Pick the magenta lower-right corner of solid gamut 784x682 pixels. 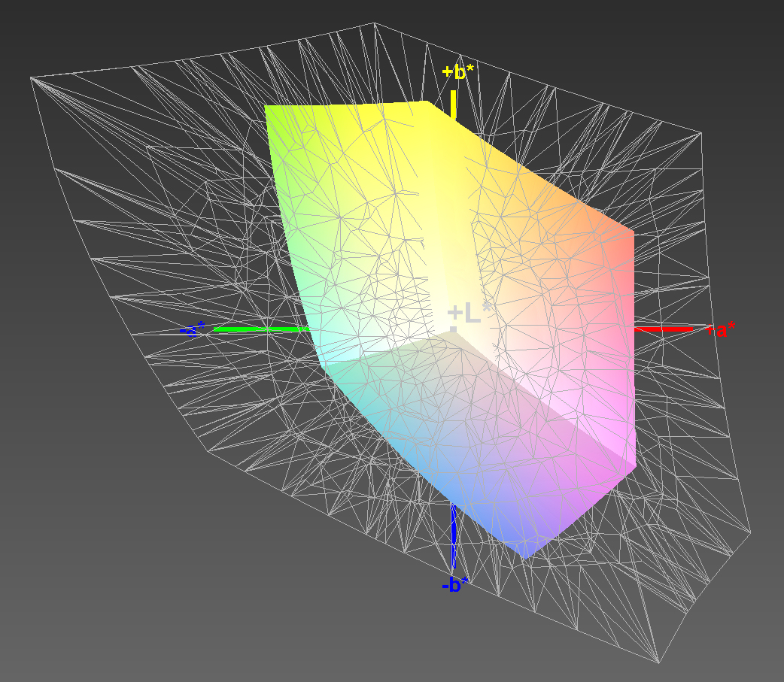[x=635, y=463]
